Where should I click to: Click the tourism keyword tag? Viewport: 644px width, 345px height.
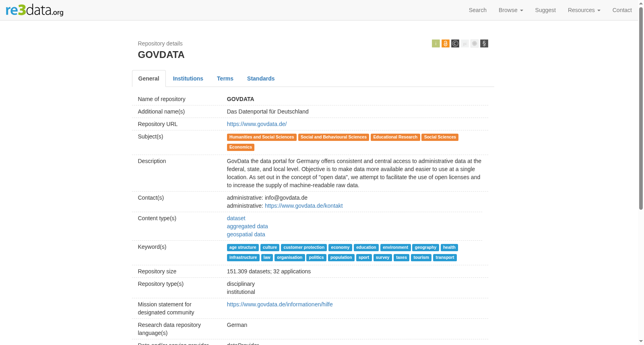[421, 258]
